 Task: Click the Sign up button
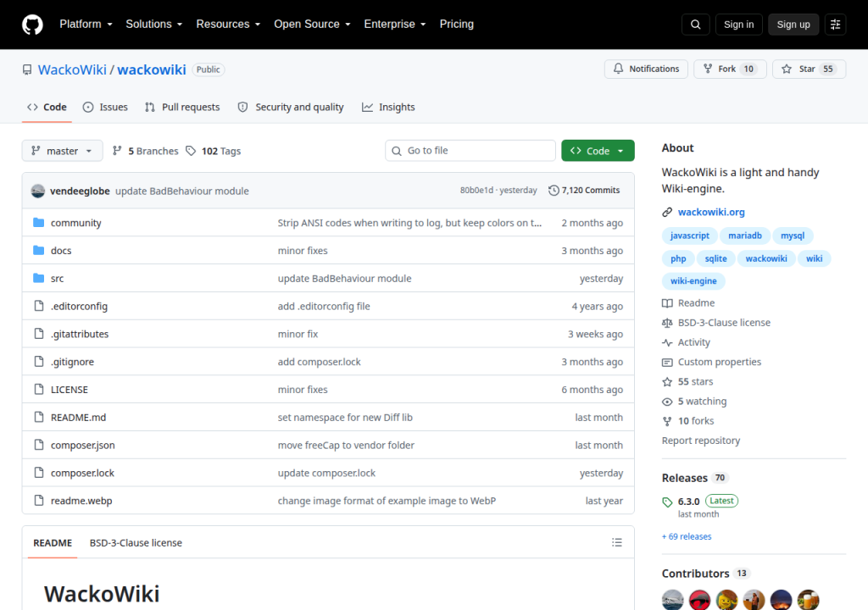[793, 25]
